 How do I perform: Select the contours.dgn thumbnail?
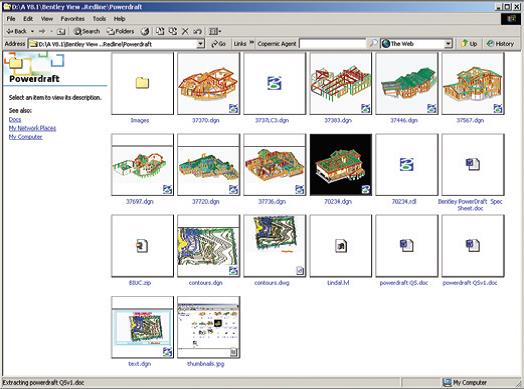(209, 246)
